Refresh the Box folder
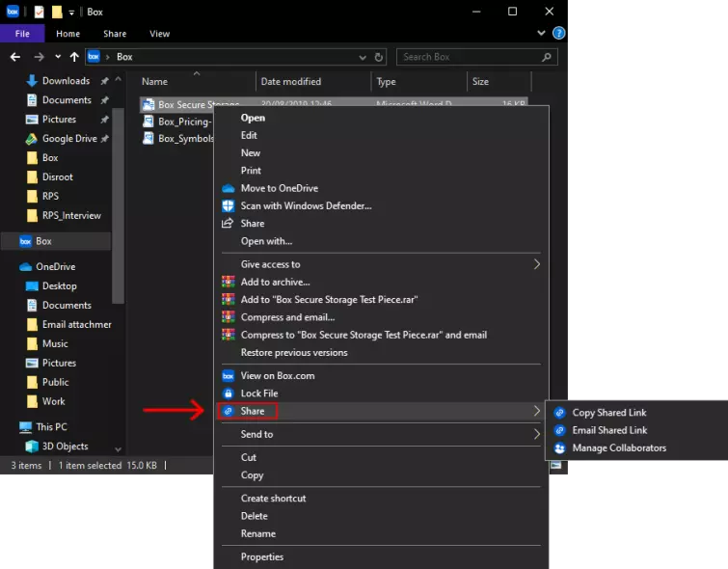This screenshot has height=569, width=728. (378, 57)
